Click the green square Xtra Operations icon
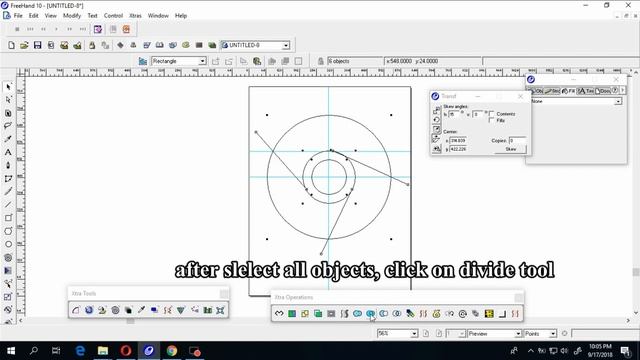Screen dimensions: 640x360 click(x=292, y=313)
